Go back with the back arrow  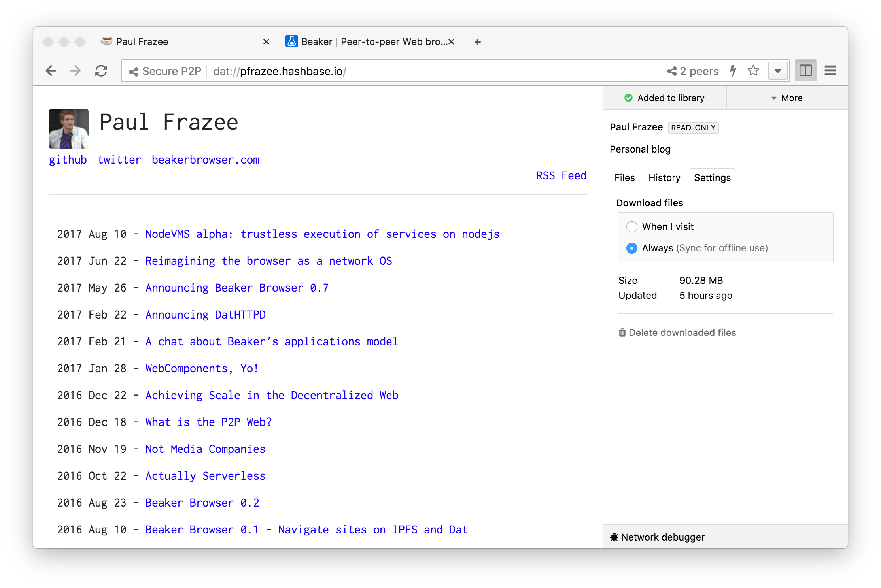pos(51,71)
